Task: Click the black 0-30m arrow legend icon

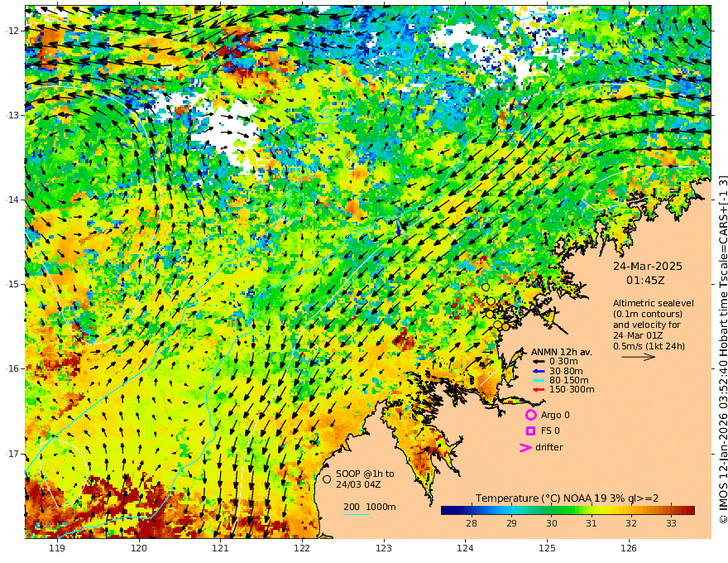Action: [x=538, y=362]
